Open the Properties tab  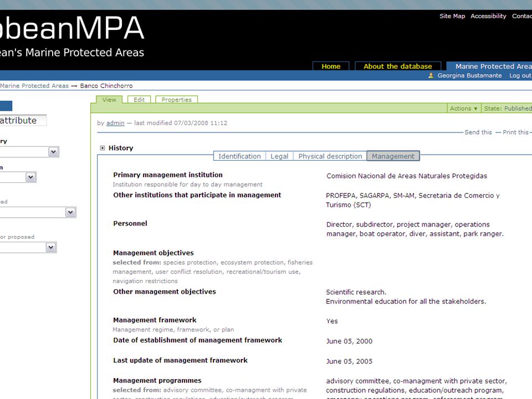click(176, 99)
